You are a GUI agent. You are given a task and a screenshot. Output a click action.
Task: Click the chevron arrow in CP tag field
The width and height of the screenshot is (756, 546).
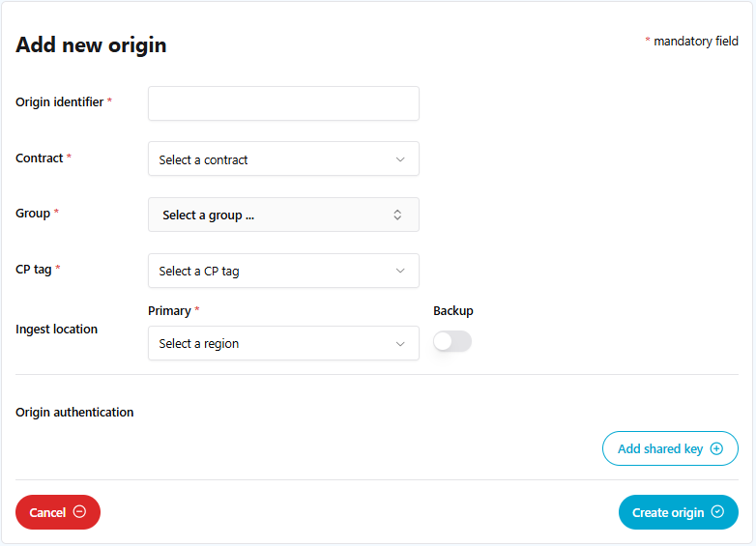400,271
